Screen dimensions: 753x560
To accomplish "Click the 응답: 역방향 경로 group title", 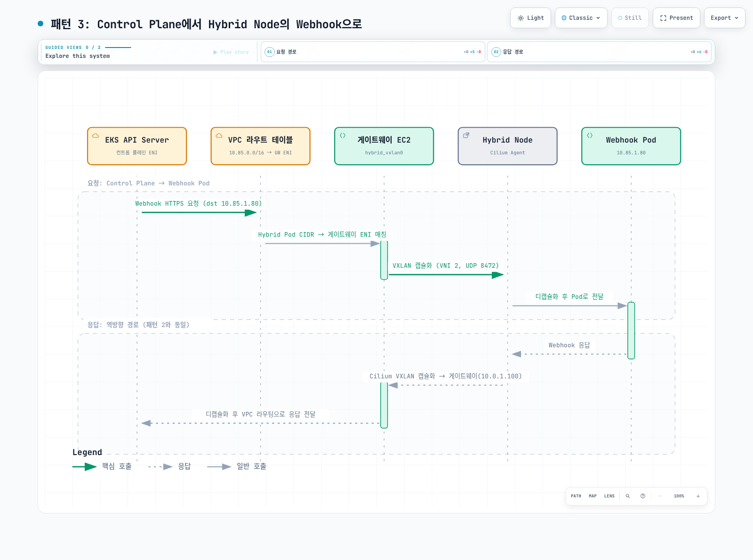I will click(x=138, y=325).
